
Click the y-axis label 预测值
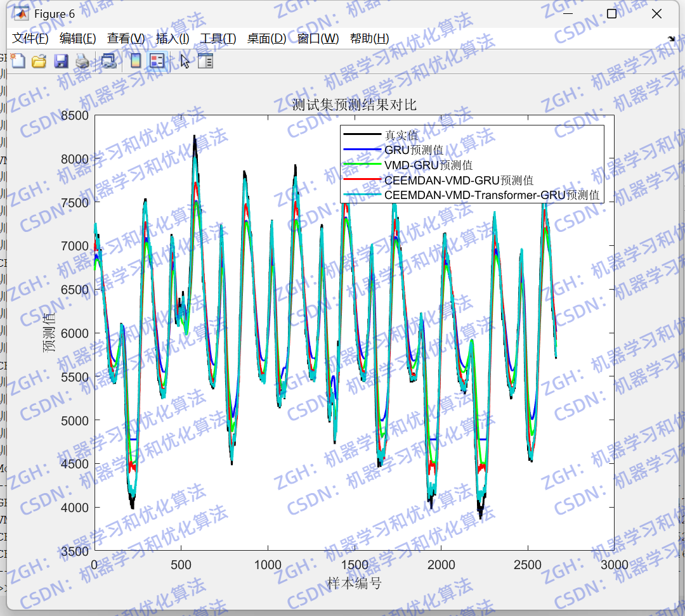pyautogui.click(x=49, y=332)
